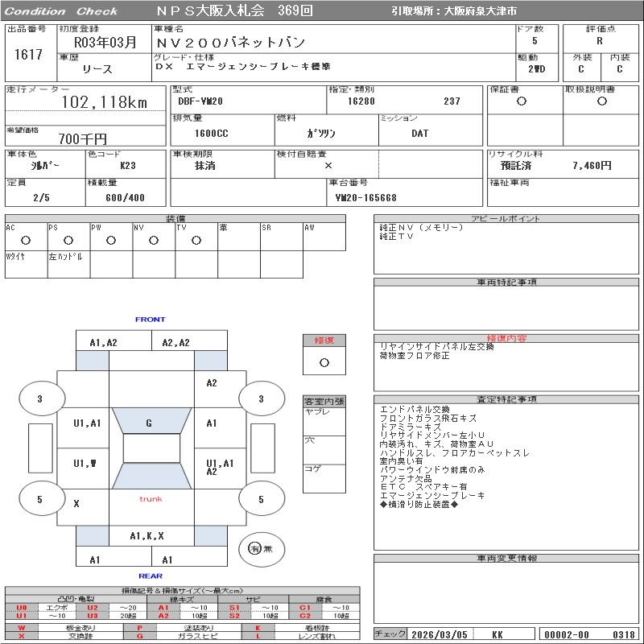This screenshot has width=644, height=644.
Task: Click the windshield marked G on the car diagram
Action: pos(149,423)
